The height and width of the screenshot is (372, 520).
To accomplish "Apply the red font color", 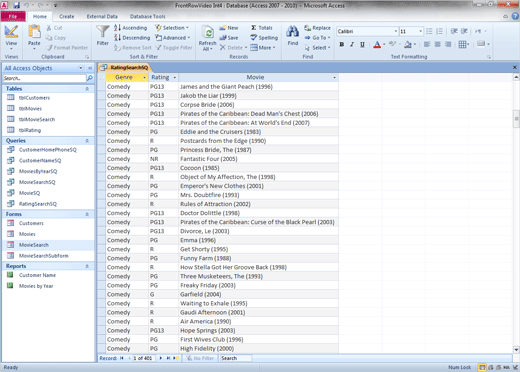I will (377, 44).
